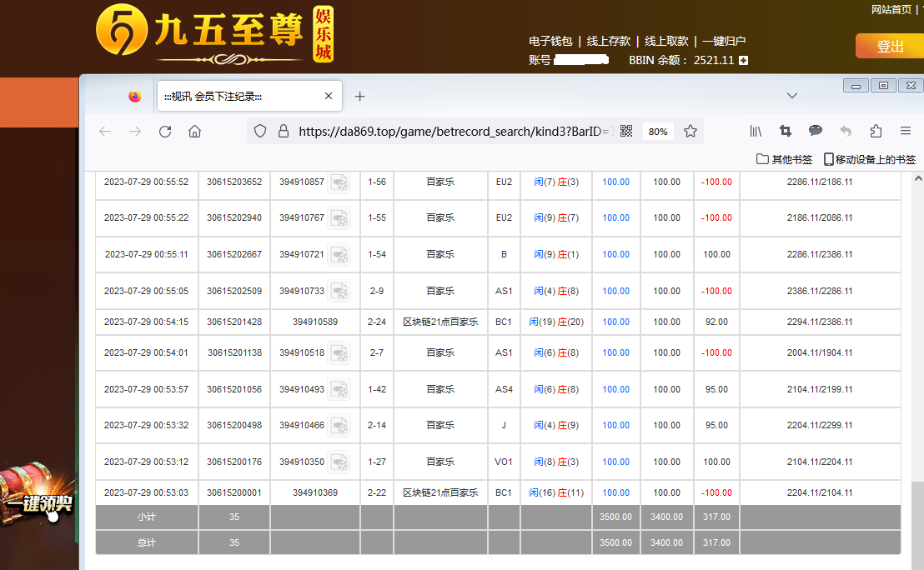Screen dimensions: 924x570
Task: Go back with the browser back arrow
Action: click(x=105, y=132)
